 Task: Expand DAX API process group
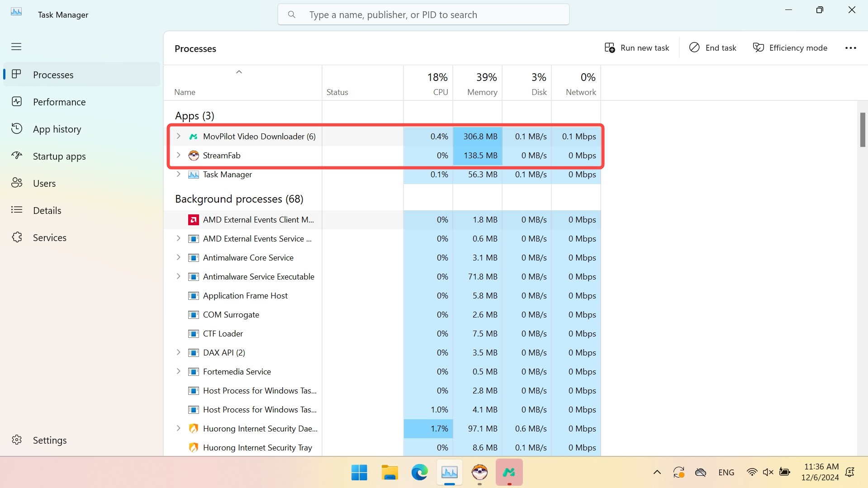pos(178,352)
